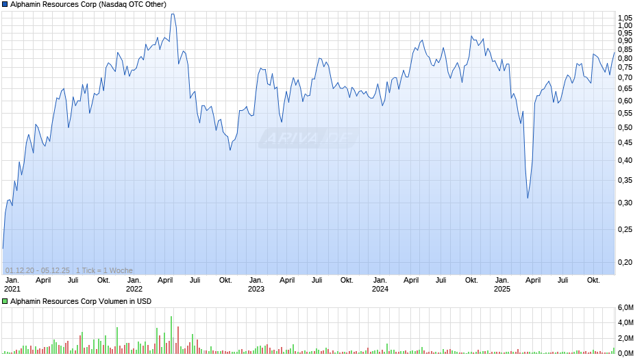Click the volume axis value '4,0M'
The image size is (644, 360).
(626, 322)
